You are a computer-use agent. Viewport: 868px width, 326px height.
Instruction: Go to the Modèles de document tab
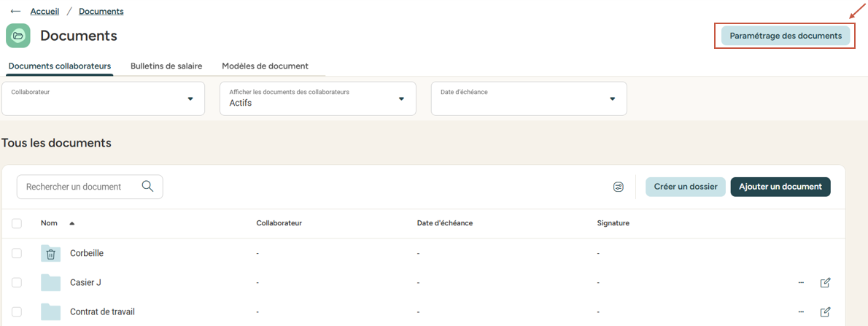[265, 66]
